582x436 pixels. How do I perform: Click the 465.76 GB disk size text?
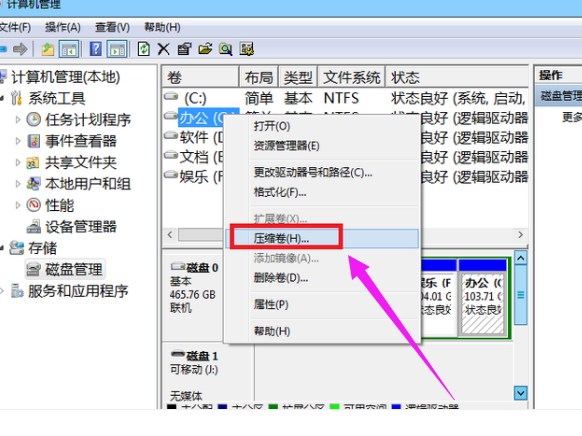coord(193,295)
